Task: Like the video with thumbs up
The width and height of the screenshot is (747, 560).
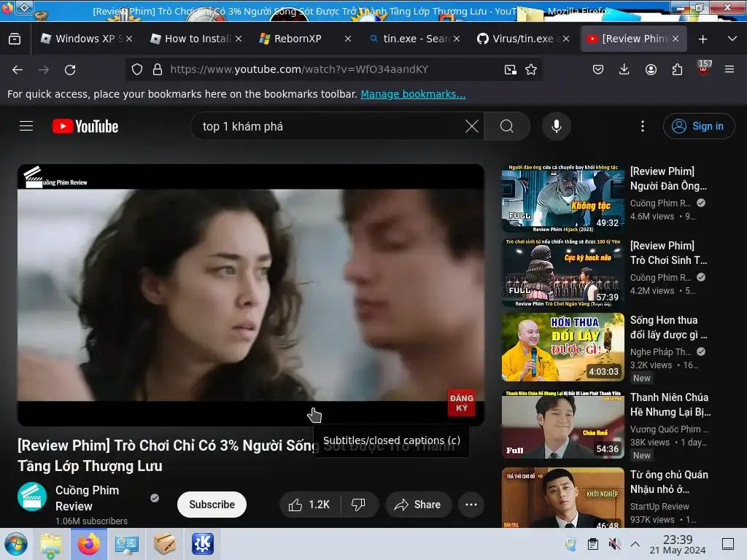Action: (x=309, y=505)
